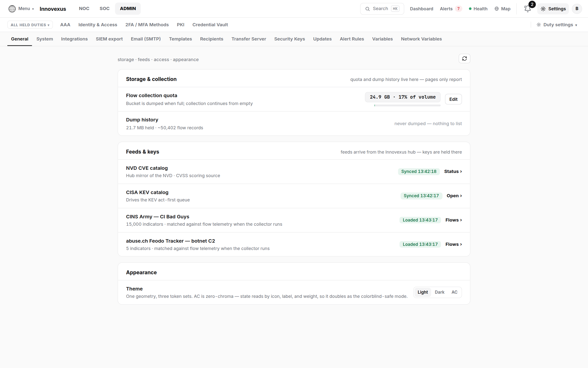
Task: Open the SIEM export tab
Action: (x=109, y=39)
